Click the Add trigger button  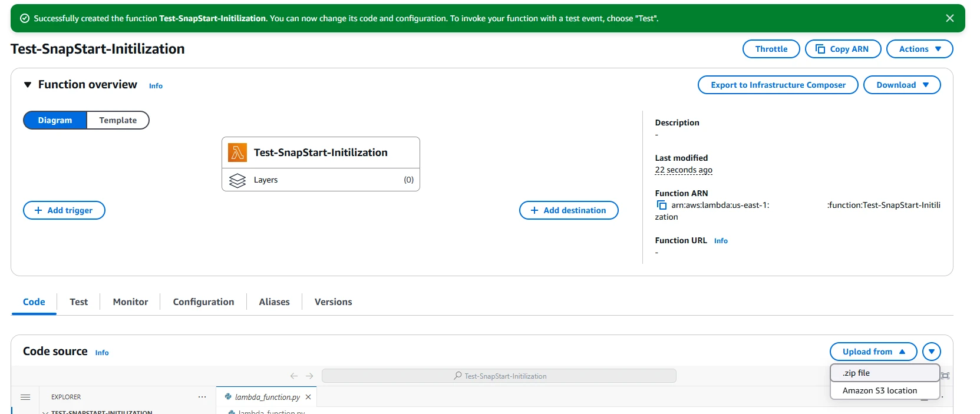pos(64,210)
